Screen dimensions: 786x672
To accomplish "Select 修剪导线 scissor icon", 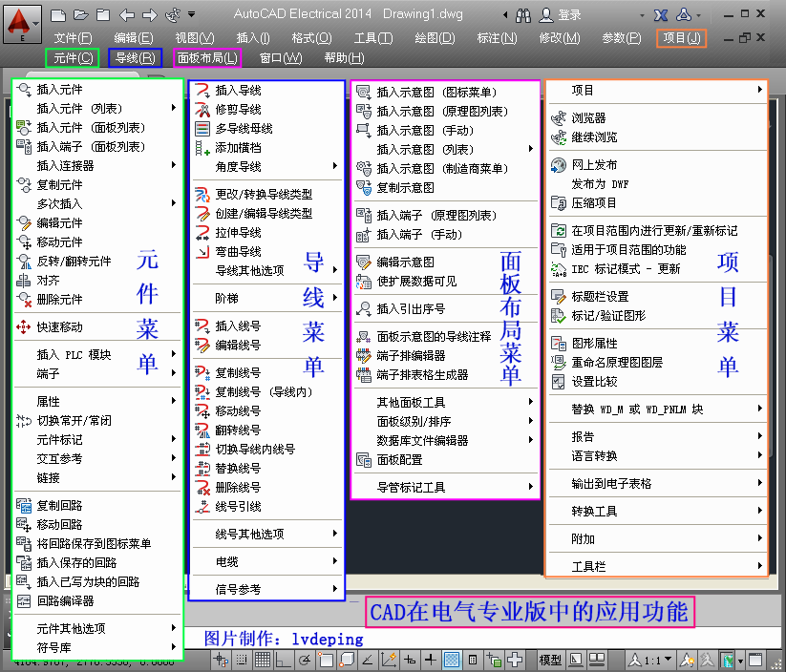I will coord(202,110).
